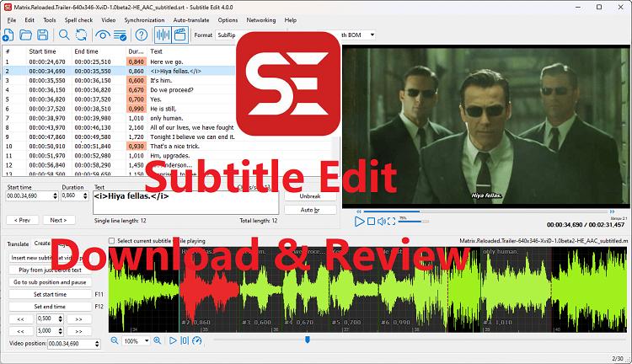This screenshot has width=632, height=364.
Task: Toggle the video player clapperboard button
Action: click(180, 35)
